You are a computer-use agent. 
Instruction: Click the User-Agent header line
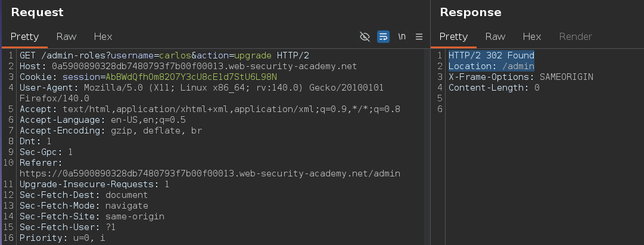(x=201, y=88)
